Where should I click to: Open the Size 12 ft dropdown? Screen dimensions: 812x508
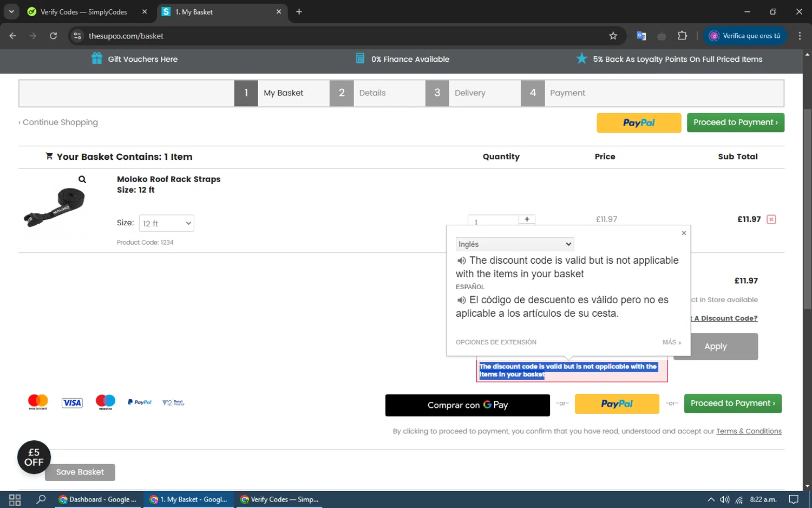point(167,223)
